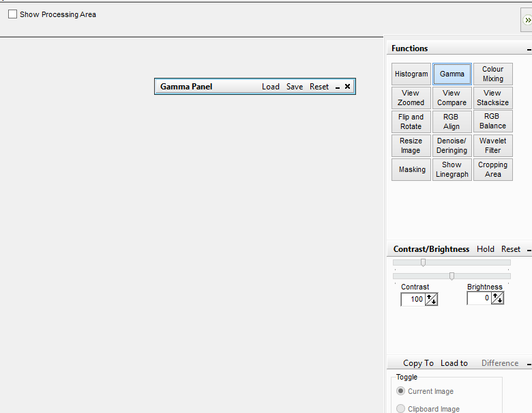Open the Colour Mixing function
This screenshot has width=532, height=413.
492,74
